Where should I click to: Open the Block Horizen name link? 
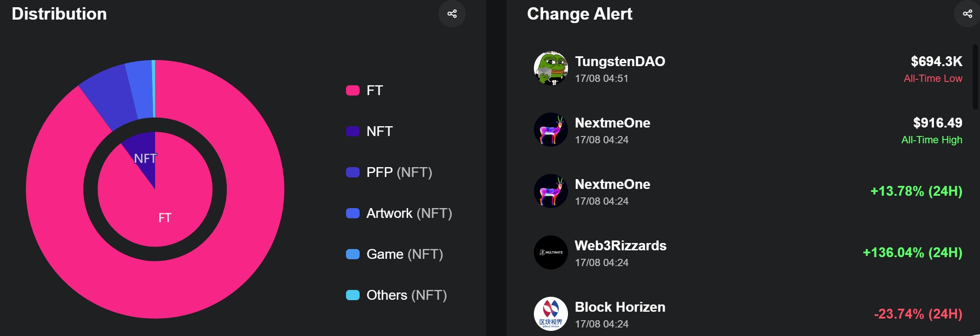point(620,307)
